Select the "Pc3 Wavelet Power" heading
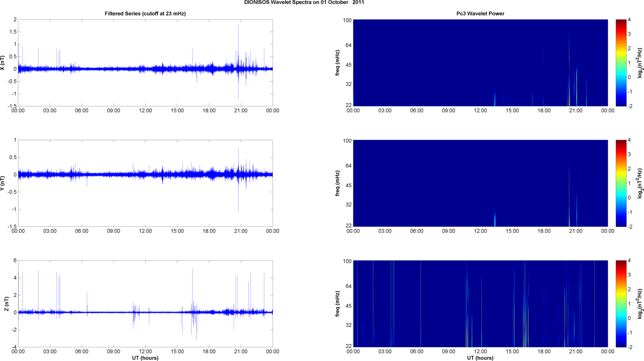Image resolution: width=644 pixels, height=361 pixels. pyautogui.click(x=480, y=14)
